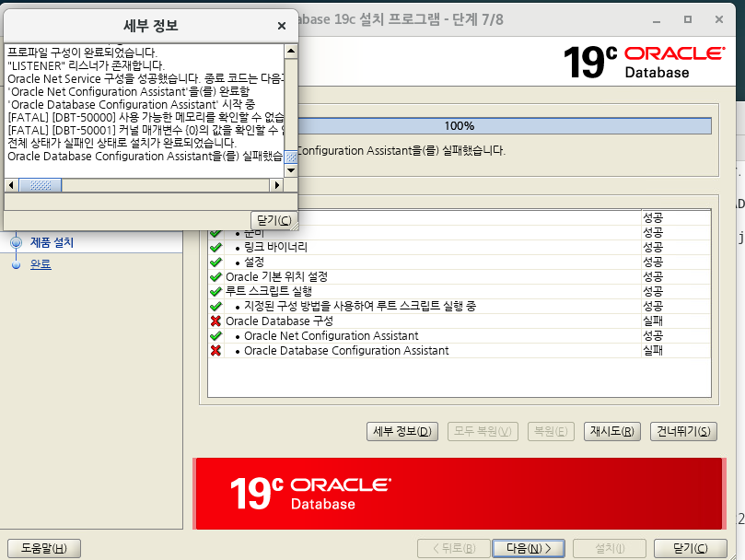Select the 설정 row text in the status list

pyautogui.click(x=254, y=262)
